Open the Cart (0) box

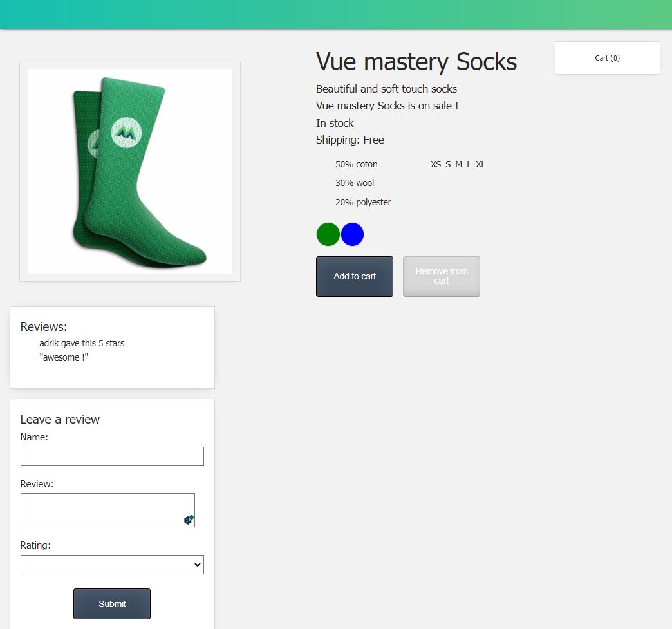[x=607, y=58]
